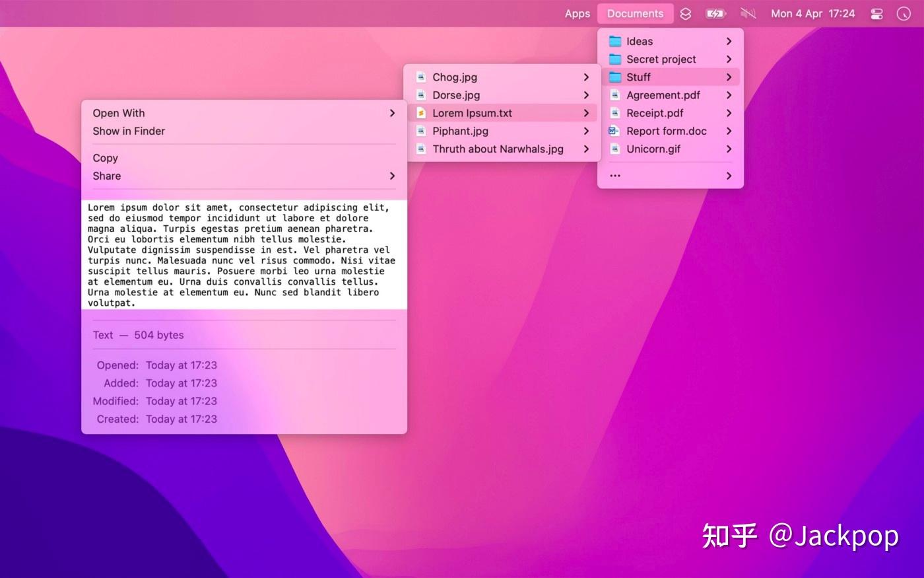Click the Chog.jpg file icon
Viewport: 924px width, 578px height.
[420, 77]
